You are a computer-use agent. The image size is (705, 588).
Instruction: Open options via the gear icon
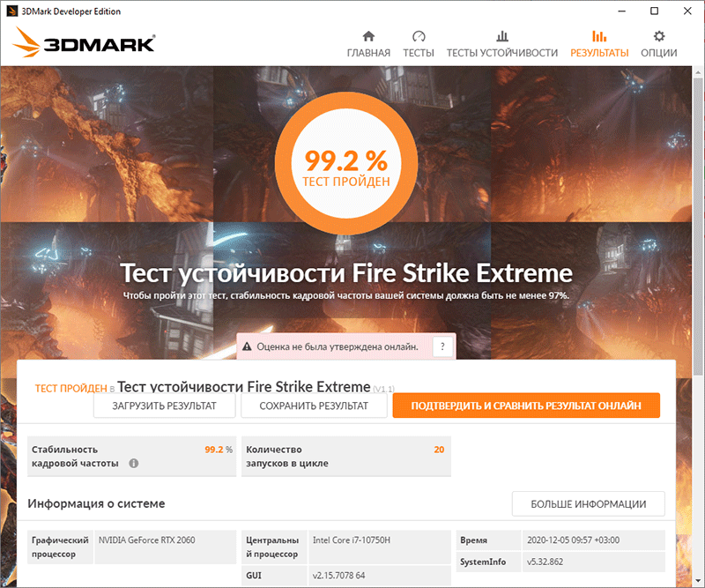pyautogui.click(x=658, y=36)
